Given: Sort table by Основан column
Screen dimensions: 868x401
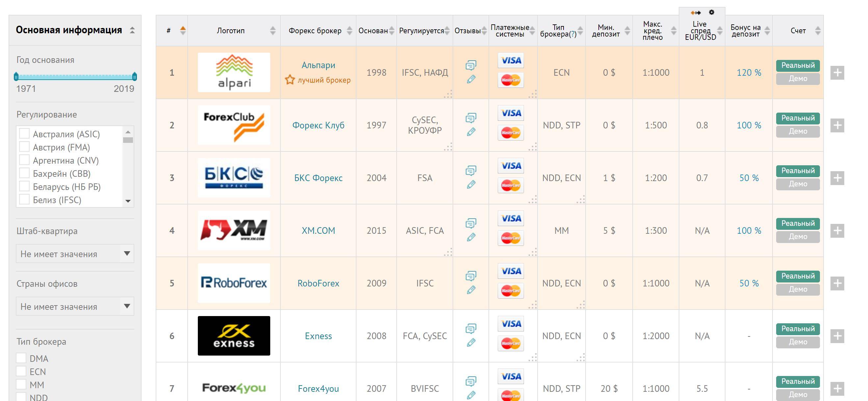Looking at the screenshot, I should [x=392, y=31].
